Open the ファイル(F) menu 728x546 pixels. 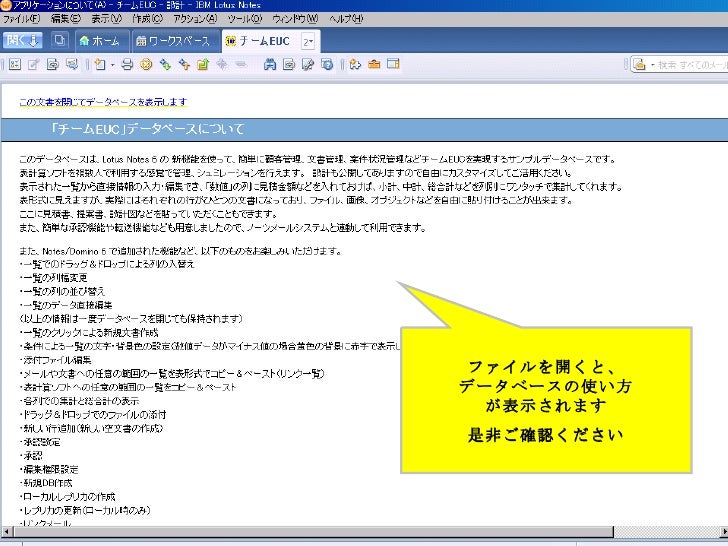[x=21, y=19]
